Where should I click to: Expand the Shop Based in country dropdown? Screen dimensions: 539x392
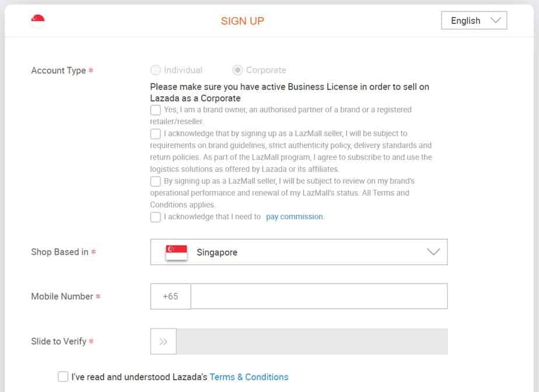pos(299,253)
